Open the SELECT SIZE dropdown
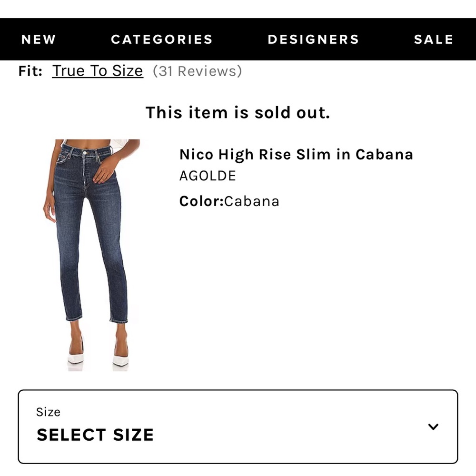This screenshot has width=476, height=476. click(95, 435)
